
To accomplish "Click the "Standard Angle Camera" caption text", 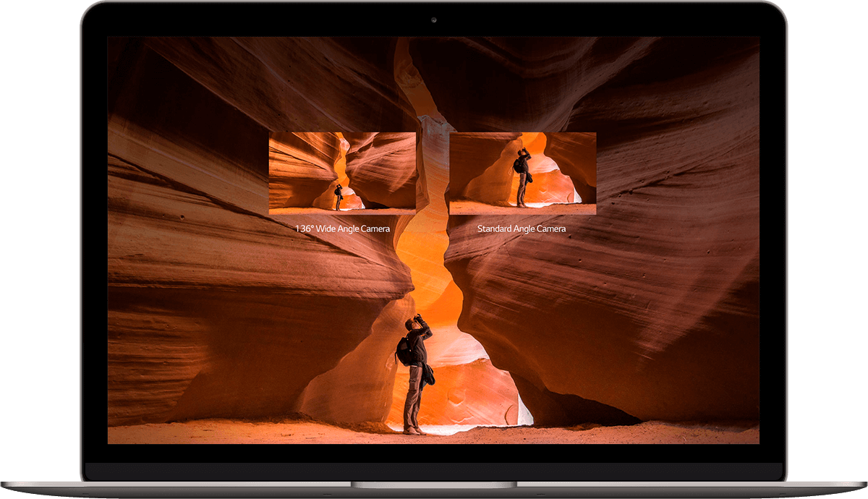I will [x=522, y=229].
